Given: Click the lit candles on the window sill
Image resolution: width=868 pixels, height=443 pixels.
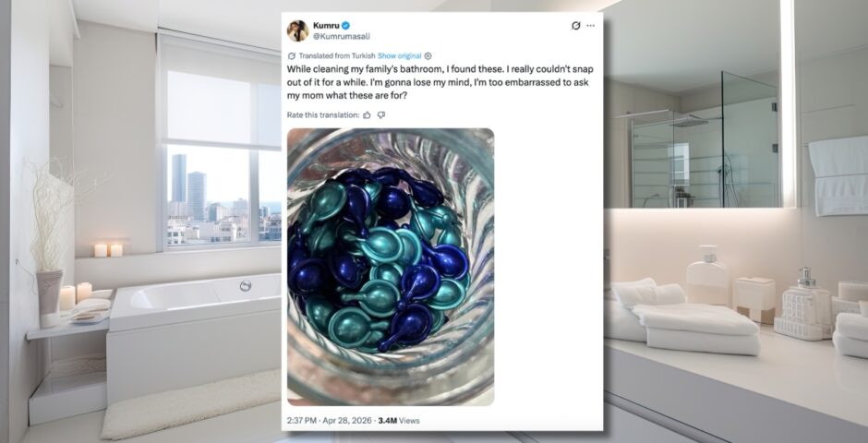Looking at the screenshot, I should [108, 250].
